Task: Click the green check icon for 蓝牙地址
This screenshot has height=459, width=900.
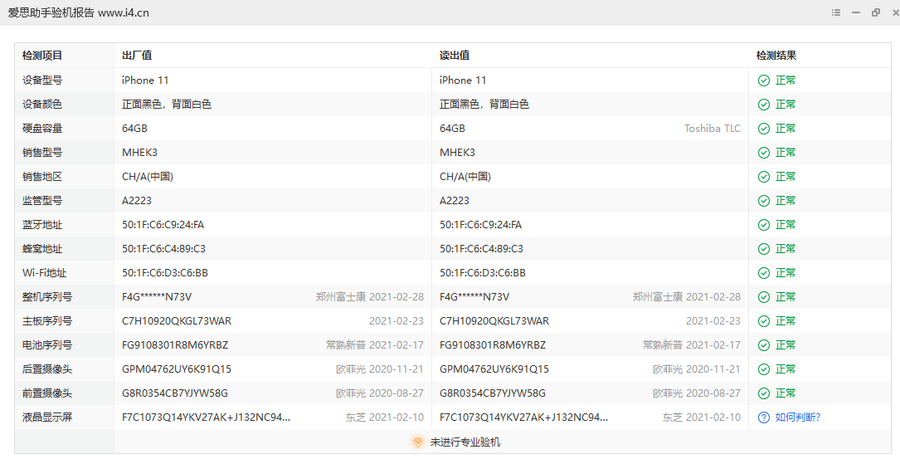Action: click(764, 225)
